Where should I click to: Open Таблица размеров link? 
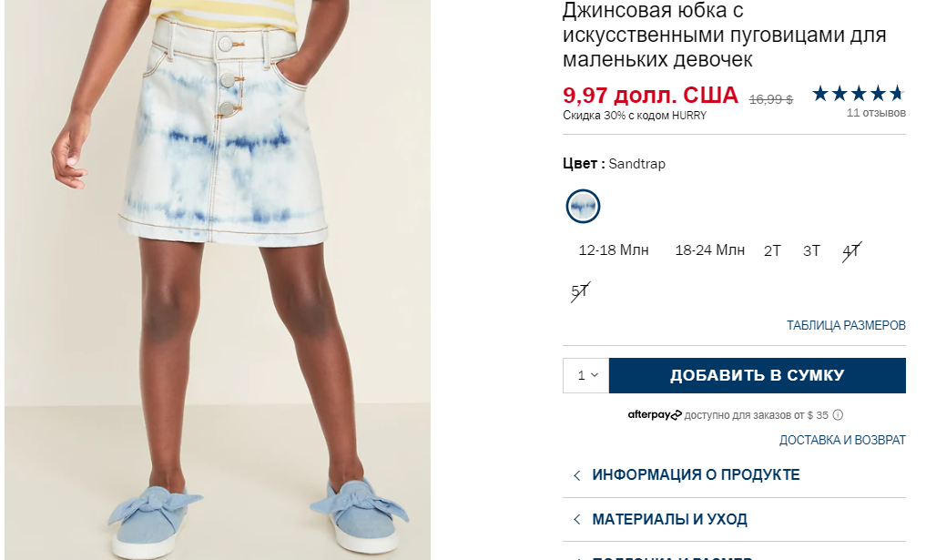pos(846,325)
